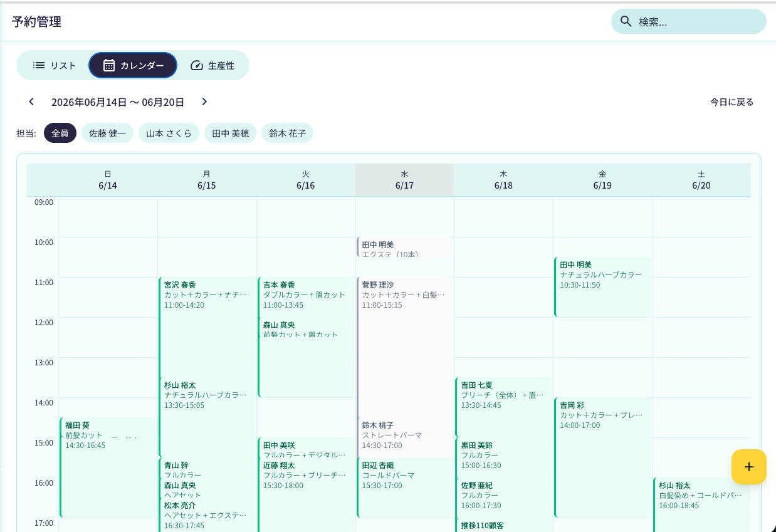Click the list view icon
The width and height of the screenshot is (776, 532).
39,65
